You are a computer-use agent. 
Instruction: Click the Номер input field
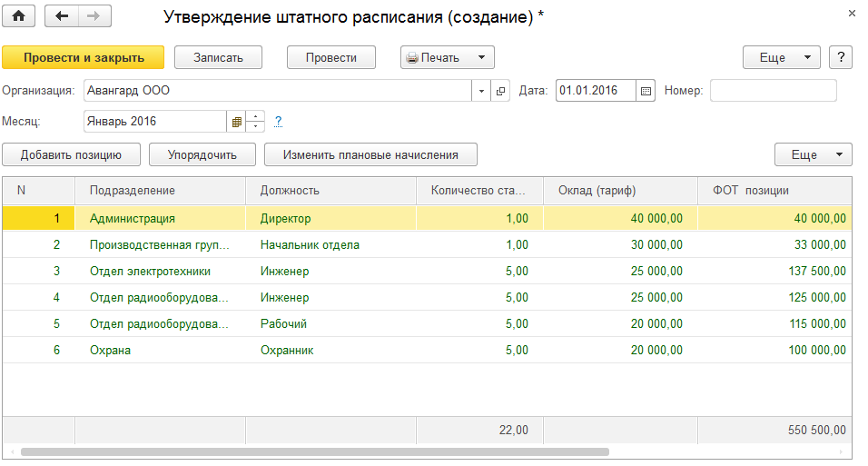tap(773, 91)
